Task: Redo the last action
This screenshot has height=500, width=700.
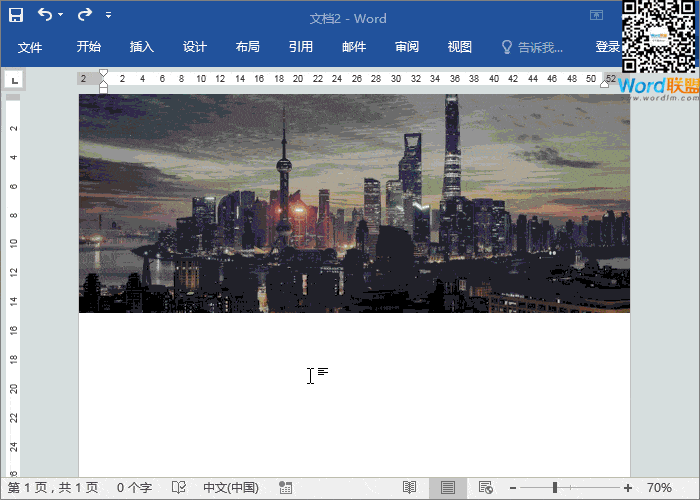Action: pos(84,15)
